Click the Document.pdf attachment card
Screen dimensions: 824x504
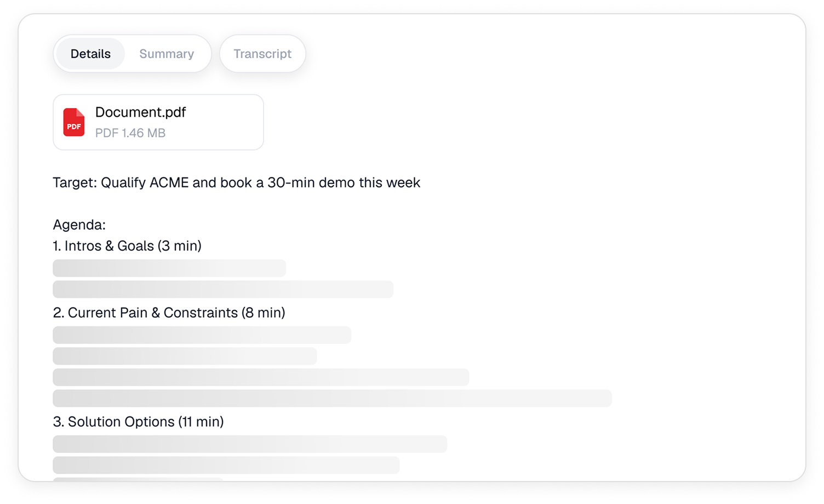[158, 122]
